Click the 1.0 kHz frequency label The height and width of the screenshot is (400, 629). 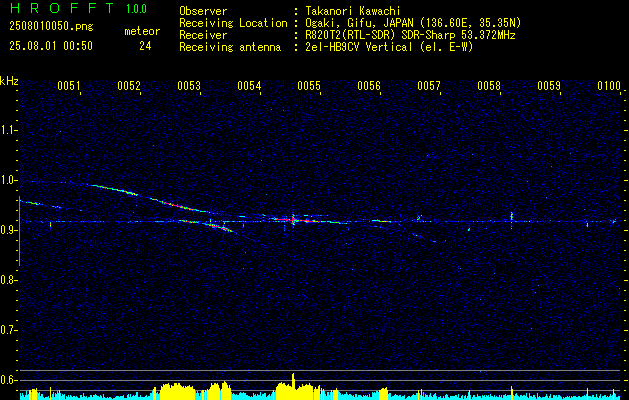8,181
